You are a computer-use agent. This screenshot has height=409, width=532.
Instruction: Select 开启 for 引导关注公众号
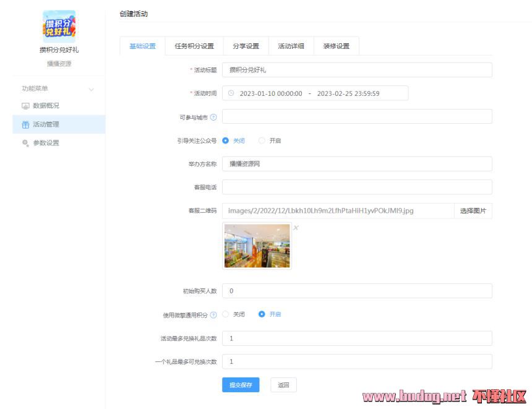click(x=262, y=140)
